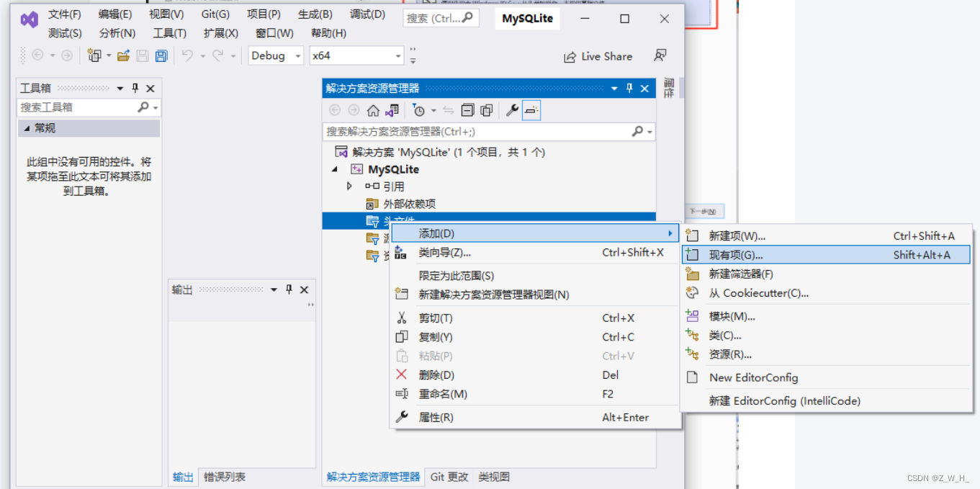Collapse the MySQLite project node
The image size is (980, 489).
[335, 169]
